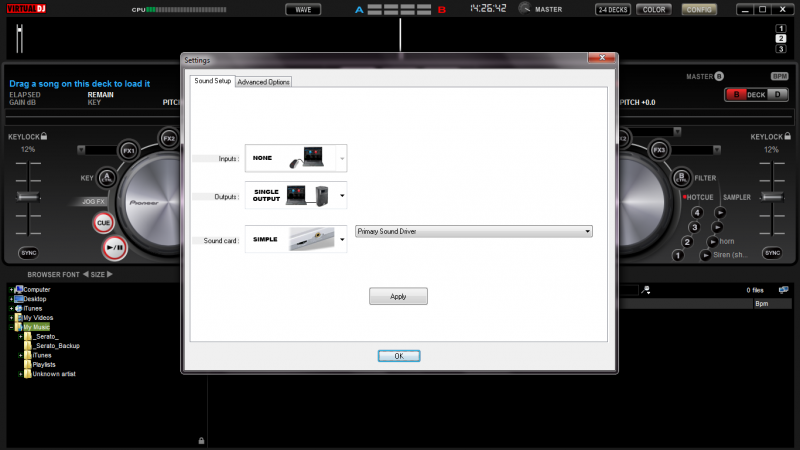The height and width of the screenshot is (450, 800).
Task: Toggle right deck KEYLOCK
Action: point(770,137)
